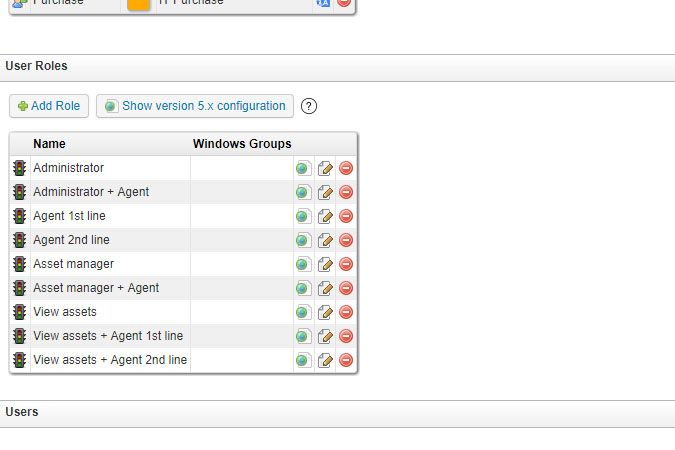Delete the Administrator + Agent role

[346, 192]
